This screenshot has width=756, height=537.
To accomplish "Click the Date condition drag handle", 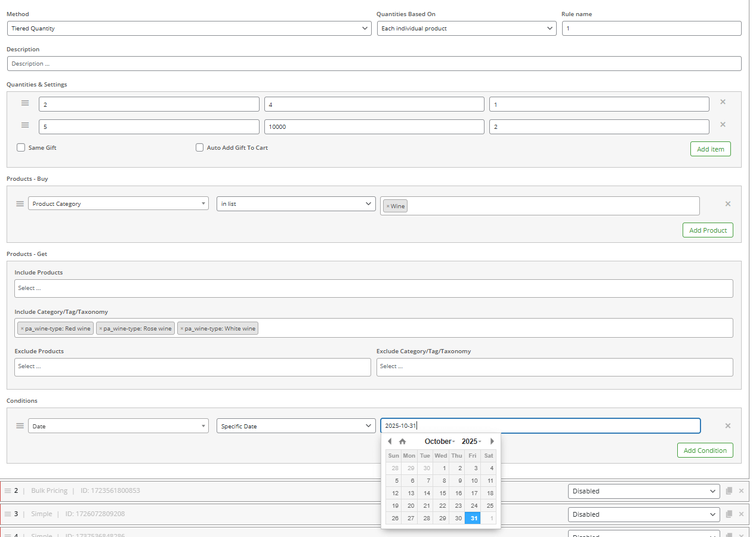I will 20,425.
